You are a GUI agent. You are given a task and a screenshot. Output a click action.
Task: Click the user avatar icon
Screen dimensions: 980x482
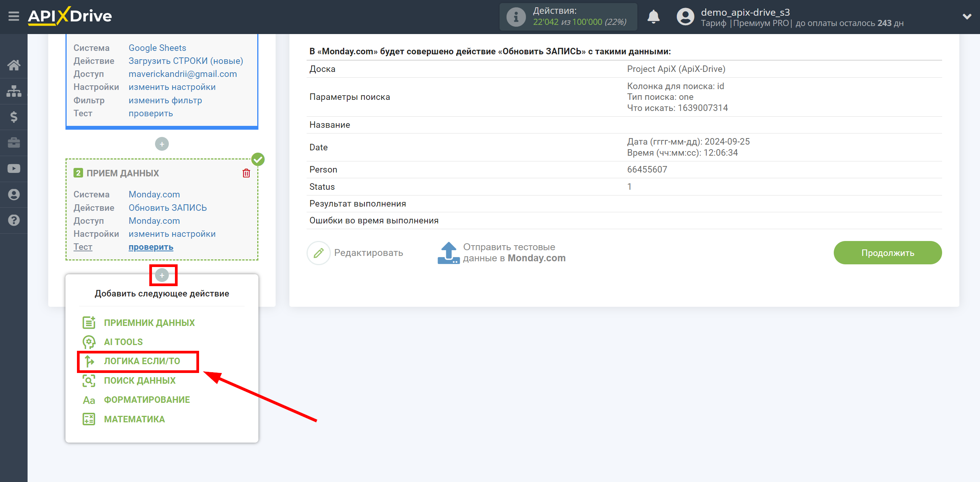pos(685,17)
